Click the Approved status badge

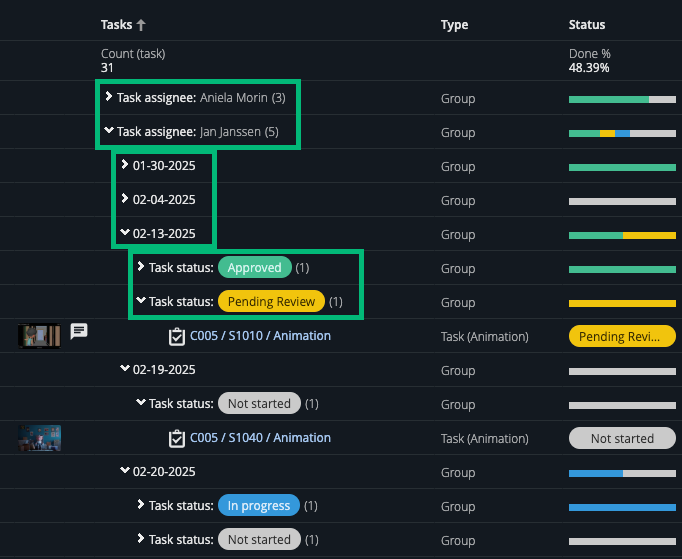(x=254, y=268)
